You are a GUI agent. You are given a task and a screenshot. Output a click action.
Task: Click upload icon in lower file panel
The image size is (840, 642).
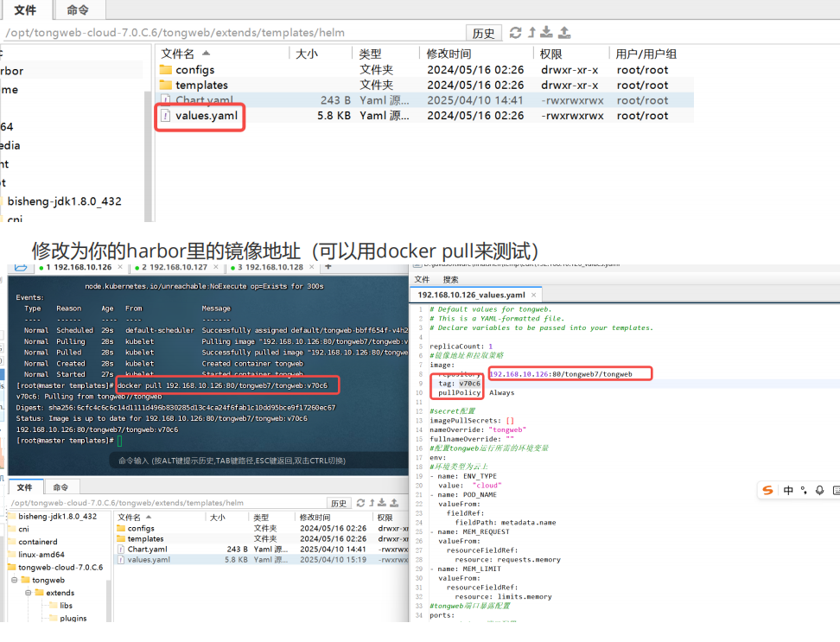394,503
